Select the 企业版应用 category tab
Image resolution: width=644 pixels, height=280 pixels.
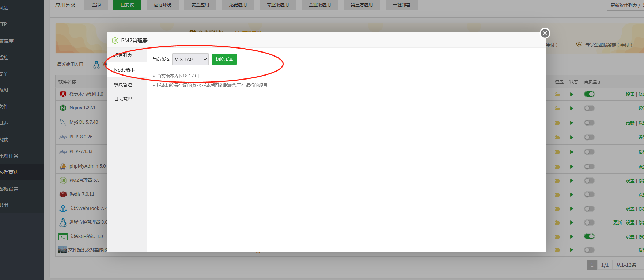[x=320, y=5]
